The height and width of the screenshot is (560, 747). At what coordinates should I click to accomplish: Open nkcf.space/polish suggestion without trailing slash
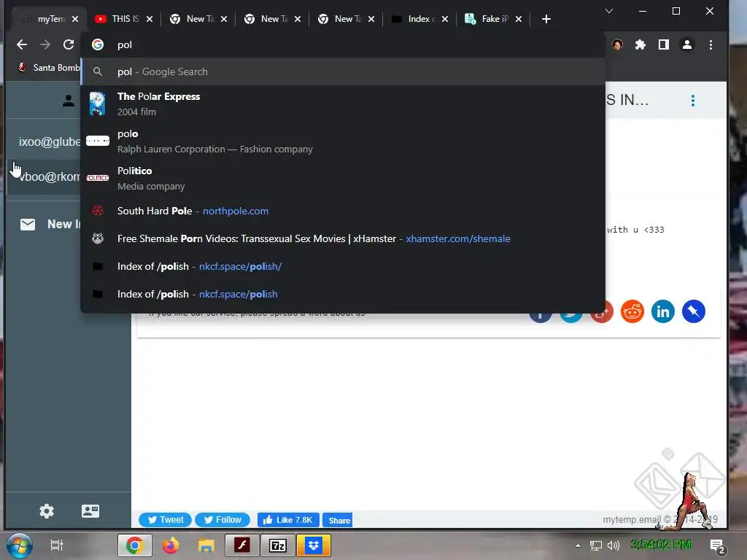tap(343, 294)
